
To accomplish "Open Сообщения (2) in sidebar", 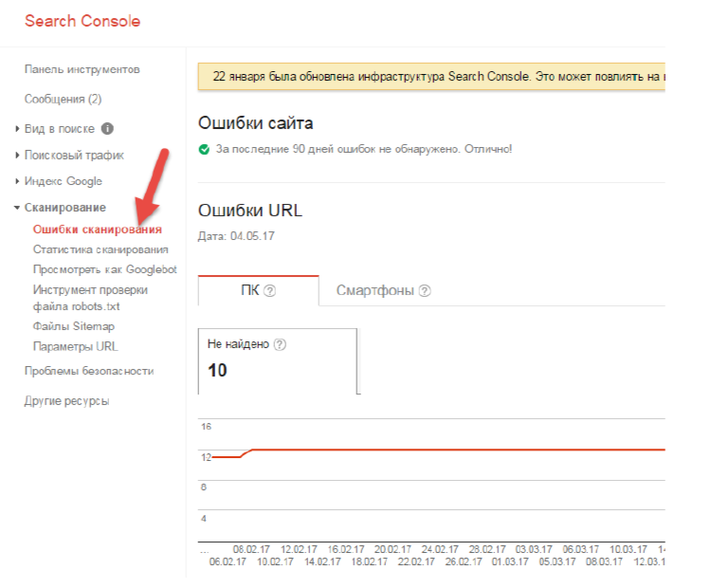I will (x=63, y=99).
